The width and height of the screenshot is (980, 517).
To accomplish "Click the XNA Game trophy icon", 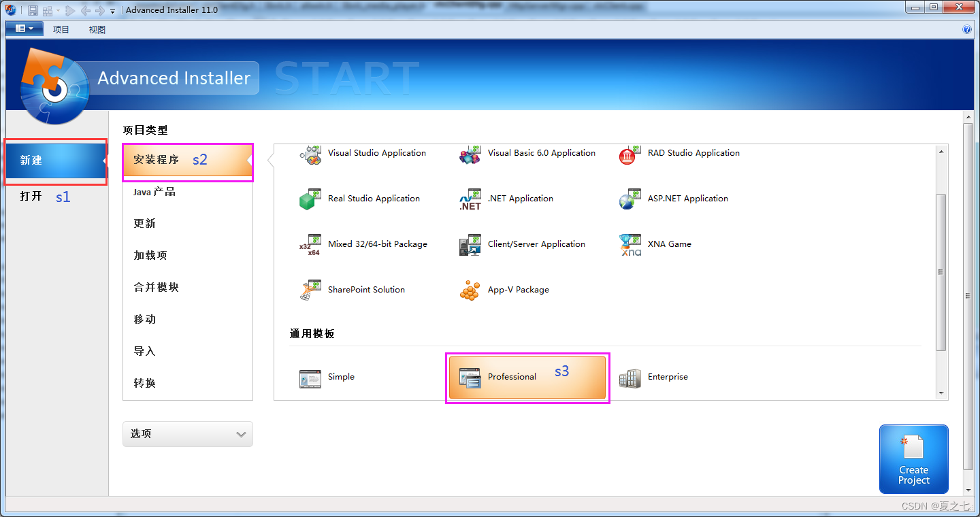I will tap(630, 245).
